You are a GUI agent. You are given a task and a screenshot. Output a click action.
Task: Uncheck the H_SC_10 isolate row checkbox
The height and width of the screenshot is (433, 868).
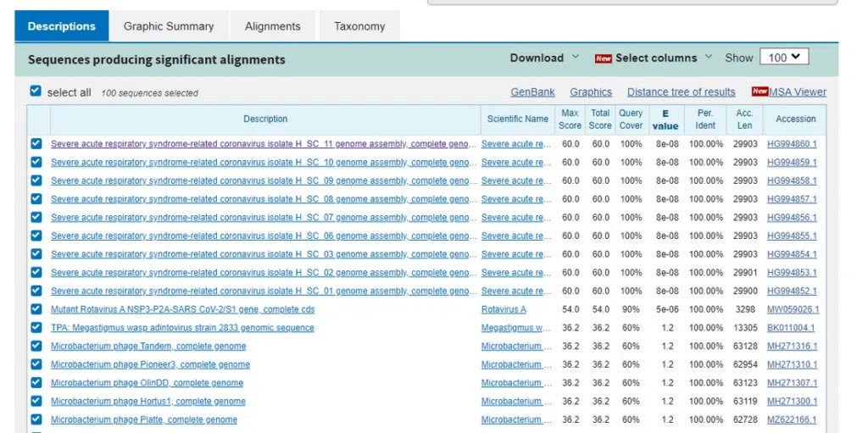(36, 162)
